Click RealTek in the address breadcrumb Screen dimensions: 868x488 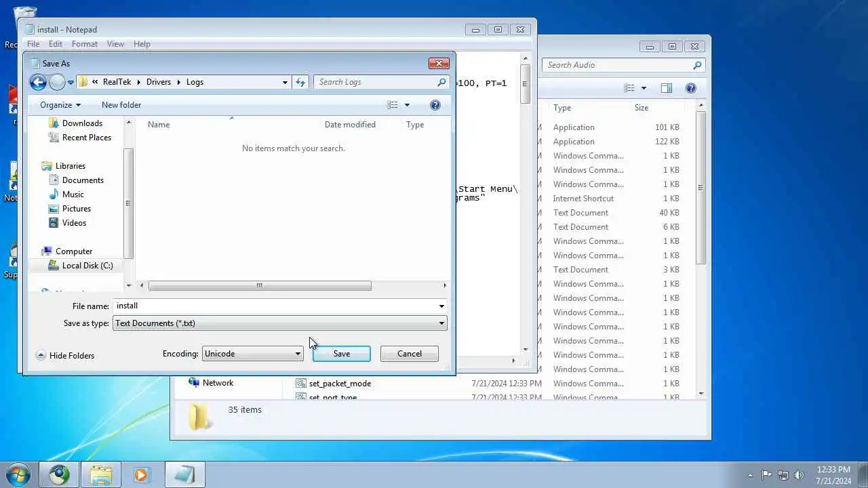click(117, 82)
